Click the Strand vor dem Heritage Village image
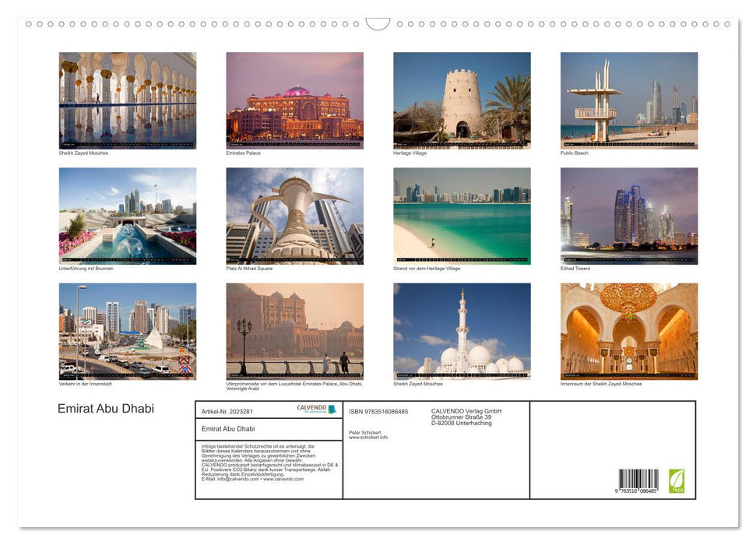Viewport: 756px width, 545px height. point(461,214)
